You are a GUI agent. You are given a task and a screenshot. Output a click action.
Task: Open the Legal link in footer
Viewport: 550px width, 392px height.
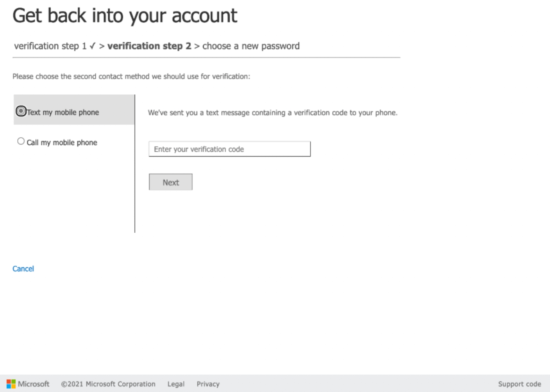tap(176, 384)
